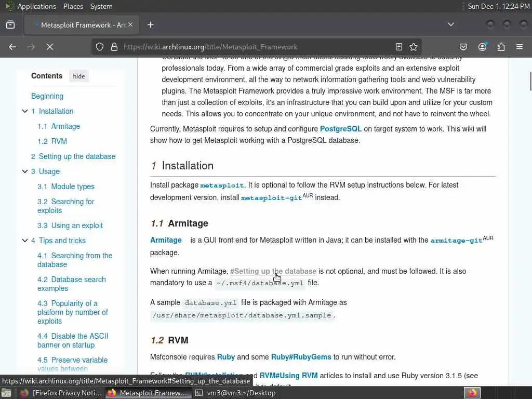Go to 1.1 Armitage in Contents

(59, 127)
